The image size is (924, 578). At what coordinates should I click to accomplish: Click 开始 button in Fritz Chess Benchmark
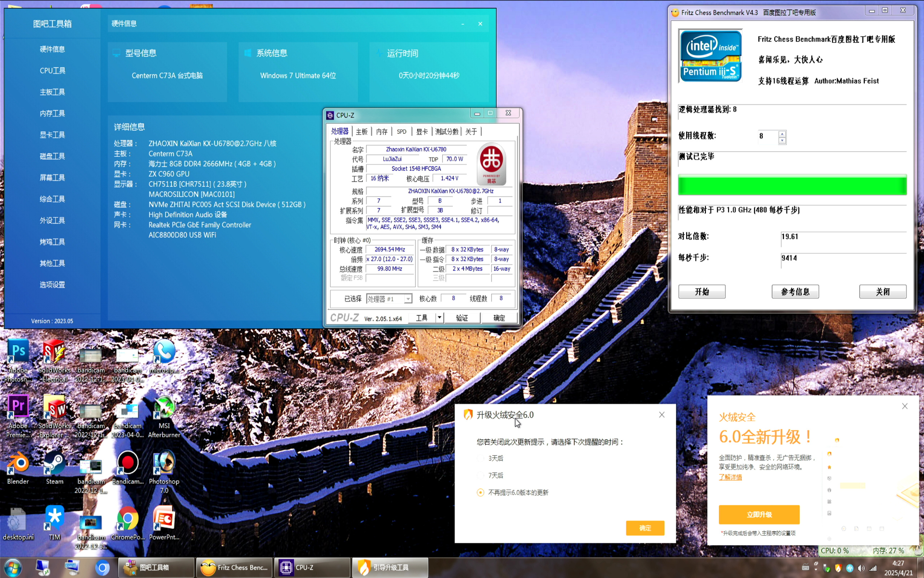pos(702,292)
